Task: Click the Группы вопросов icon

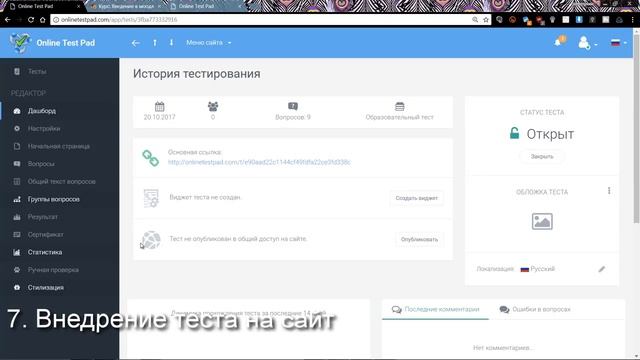Action: 17,199
